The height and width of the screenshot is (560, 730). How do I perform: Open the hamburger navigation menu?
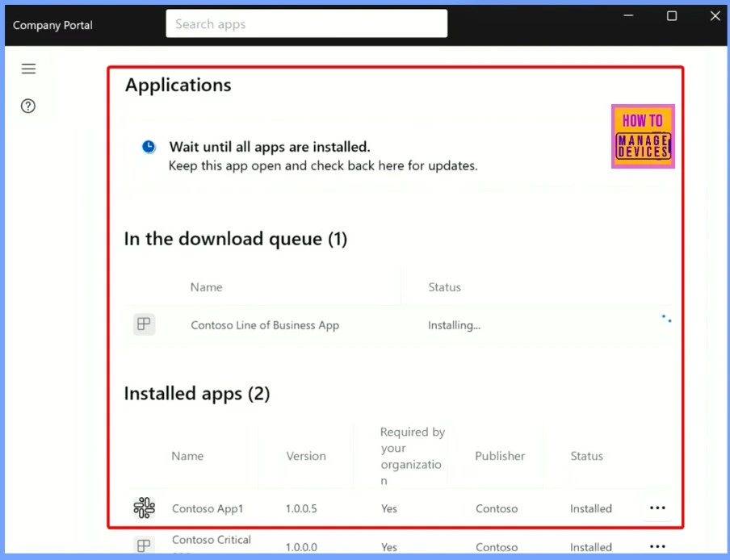[x=28, y=69]
